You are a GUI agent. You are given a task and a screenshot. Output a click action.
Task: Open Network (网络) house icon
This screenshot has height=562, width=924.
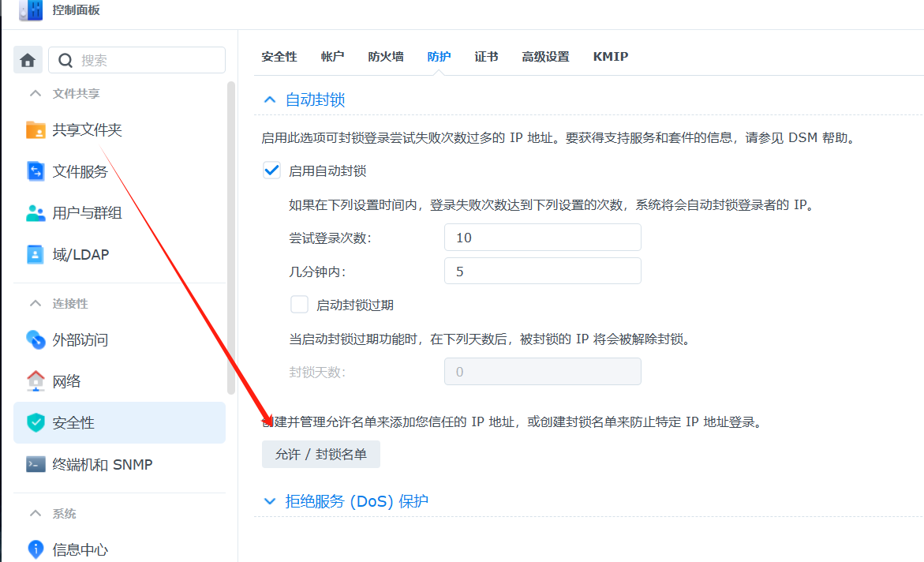click(x=36, y=381)
